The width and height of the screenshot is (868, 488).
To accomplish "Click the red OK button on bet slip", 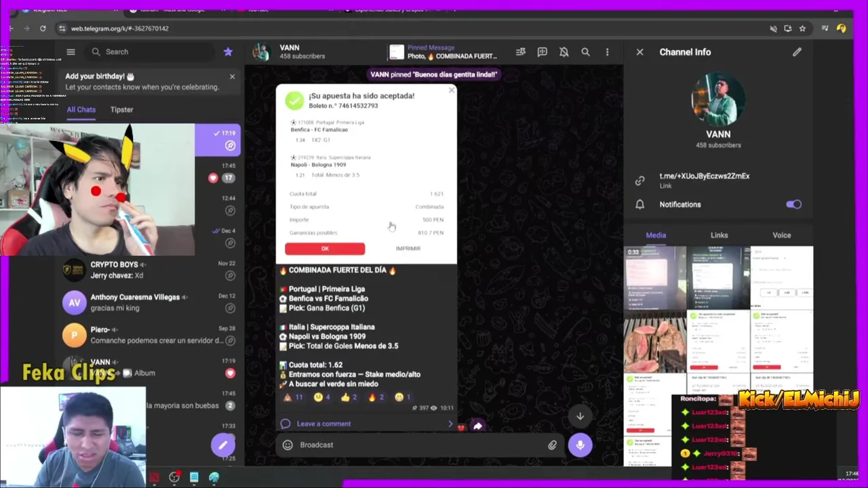I will click(325, 249).
